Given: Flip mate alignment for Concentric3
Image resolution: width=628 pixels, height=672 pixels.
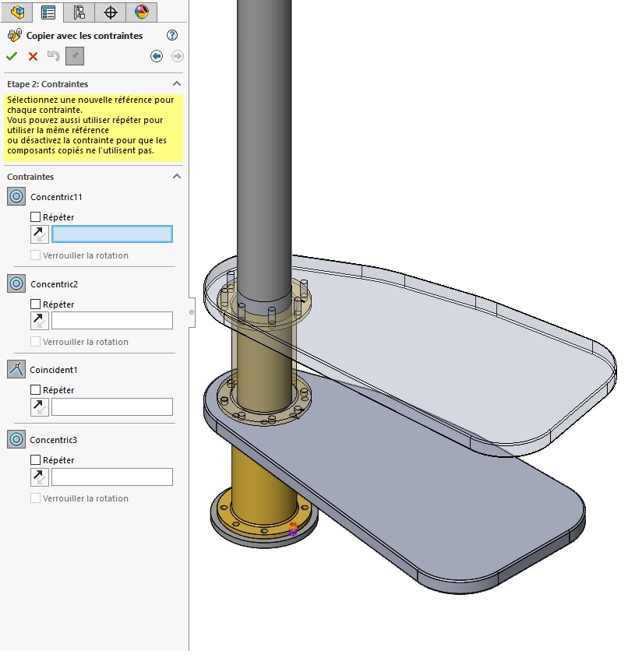Looking at the screenshot, I should click(40, 477).
